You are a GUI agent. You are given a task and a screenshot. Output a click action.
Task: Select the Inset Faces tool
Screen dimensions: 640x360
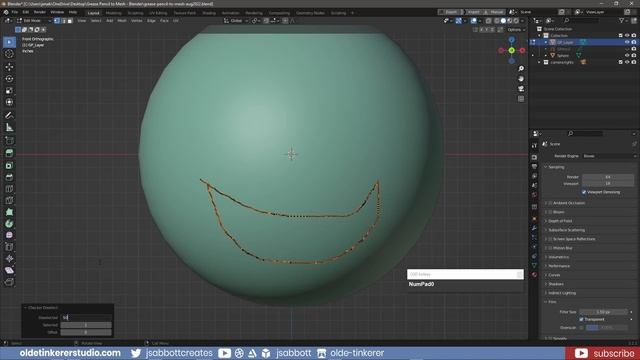point(9,165)
